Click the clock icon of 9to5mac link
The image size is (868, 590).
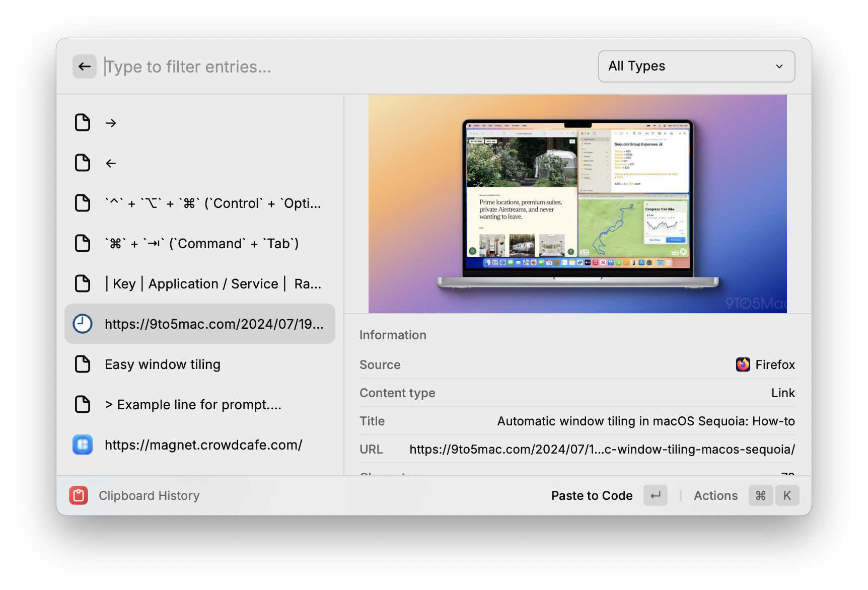[83, 324]
